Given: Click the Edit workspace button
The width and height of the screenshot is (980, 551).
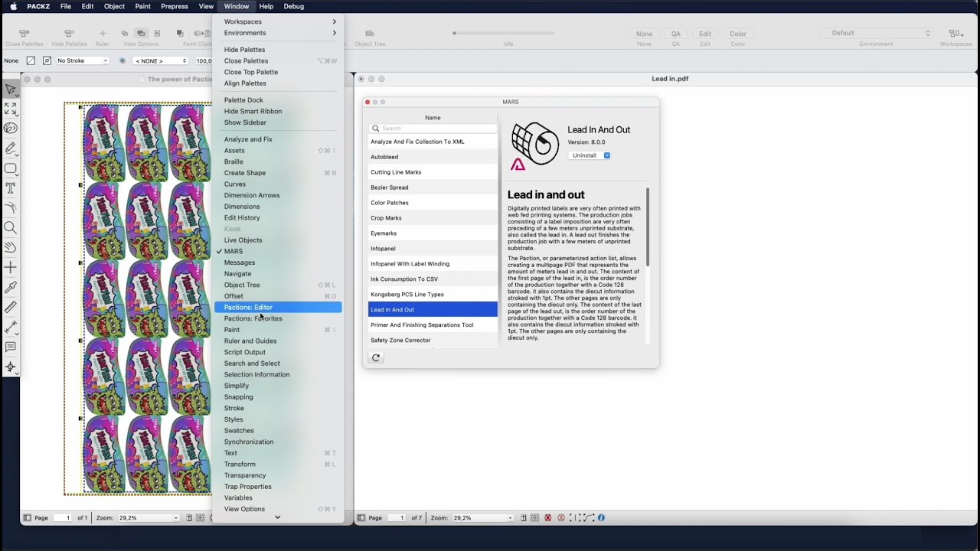Looking at the screenshot, I should point(705,34).
